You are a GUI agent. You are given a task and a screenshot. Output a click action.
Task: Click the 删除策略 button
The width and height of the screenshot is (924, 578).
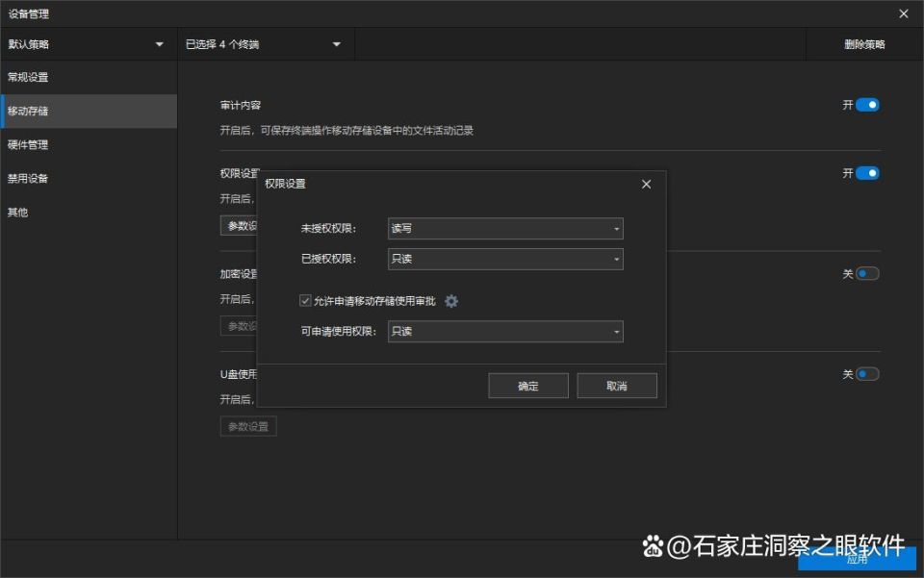click(x=864, y=44)
